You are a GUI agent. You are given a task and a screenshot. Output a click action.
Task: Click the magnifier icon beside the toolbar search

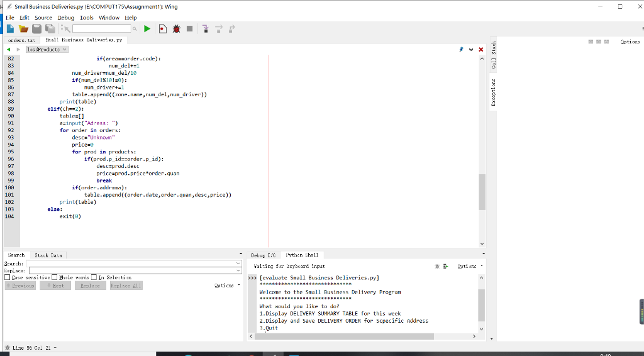point(135,29)
